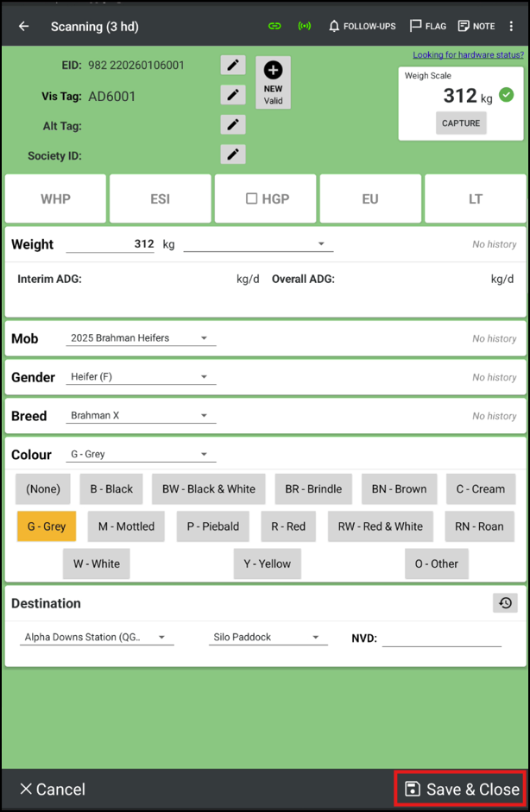Toggle the G - Grey colour button
Viewport: 530px width, 812px height.
tap(47, 526)
